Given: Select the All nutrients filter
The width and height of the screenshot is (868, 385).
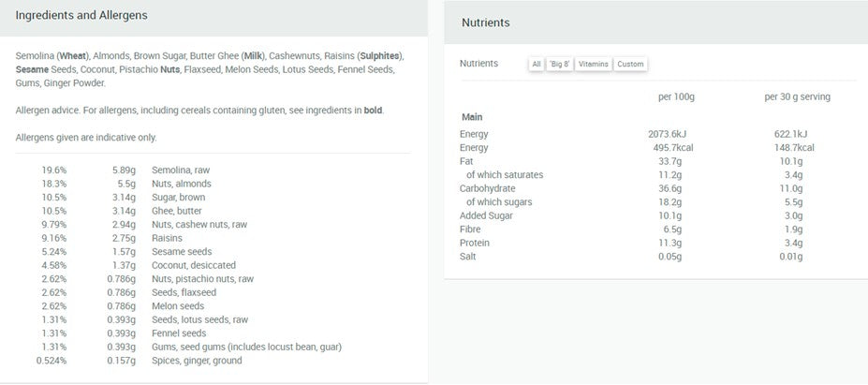Looking at the screenshot, I should tap(537, 65).
